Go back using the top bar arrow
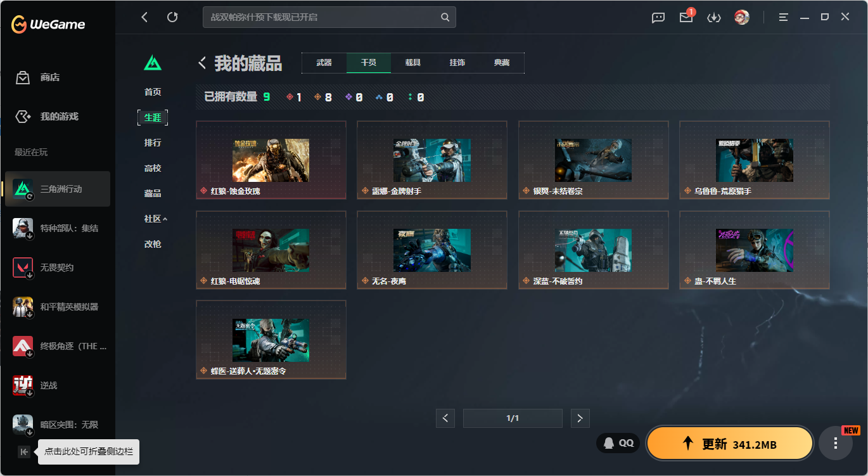The width and height of the screenshot is (868, 476). (x=144, y=17)
